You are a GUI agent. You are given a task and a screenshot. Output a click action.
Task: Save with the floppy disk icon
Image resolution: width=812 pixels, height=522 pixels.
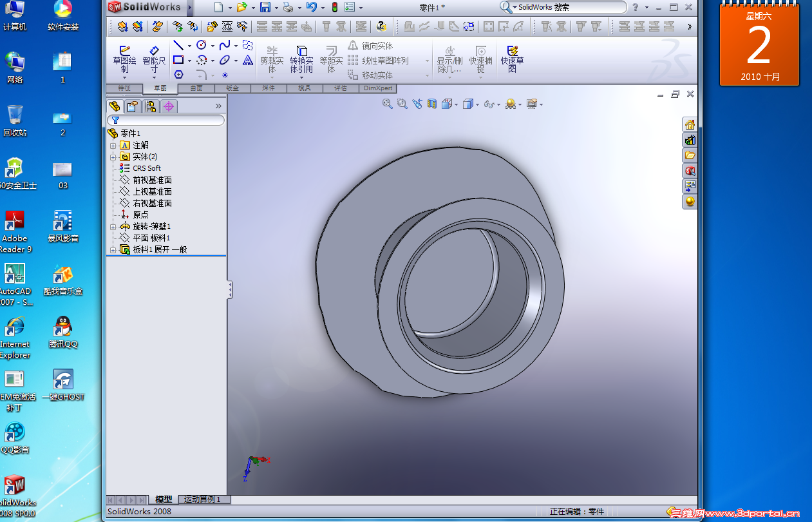pyautogui.click(x=265, y=7)
